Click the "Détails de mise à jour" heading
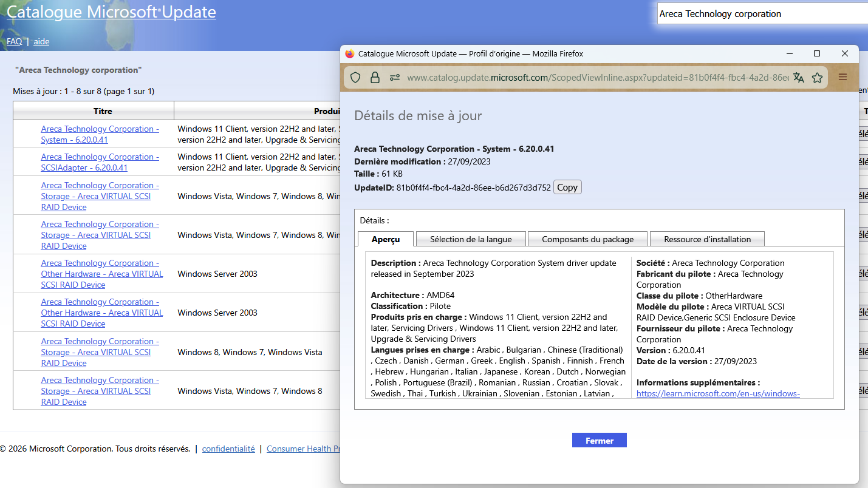Screen dimensions: 868x488 418,115
